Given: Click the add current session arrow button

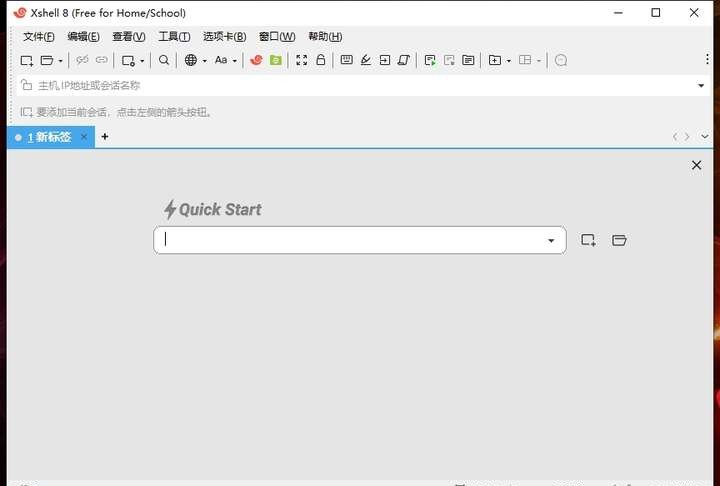Looking at the screenshot, I should 26,112.
